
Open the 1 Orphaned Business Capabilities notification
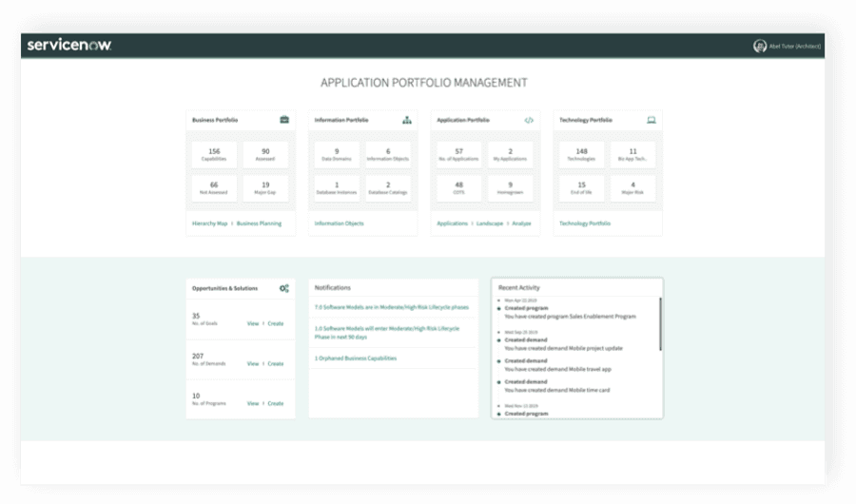click(x=355, y=359)
